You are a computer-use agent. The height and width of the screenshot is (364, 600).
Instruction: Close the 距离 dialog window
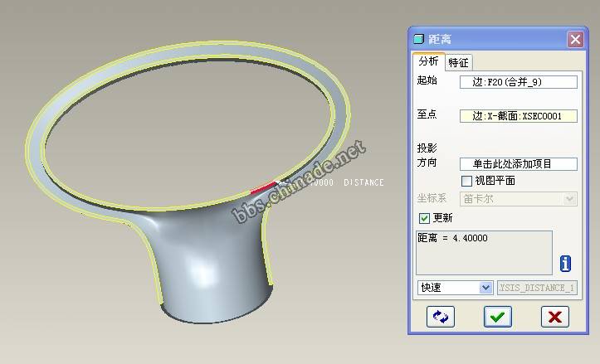click(575, 39)
